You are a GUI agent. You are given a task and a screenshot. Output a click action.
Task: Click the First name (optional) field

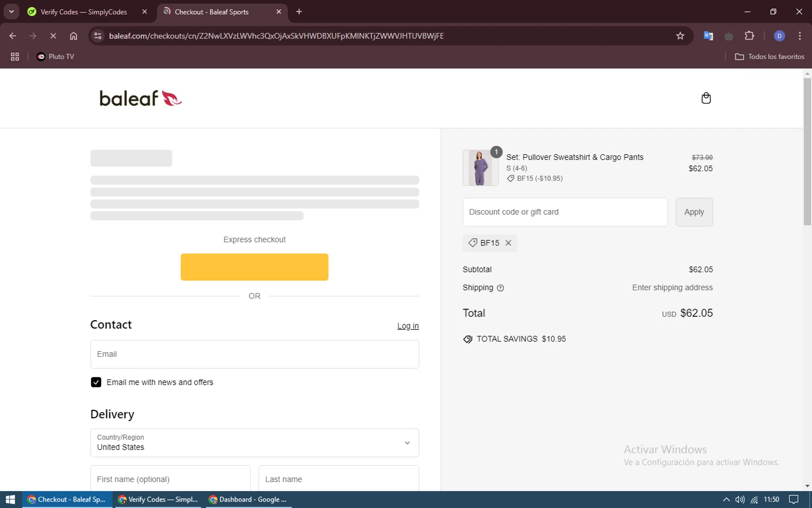(x=170, y=479)
